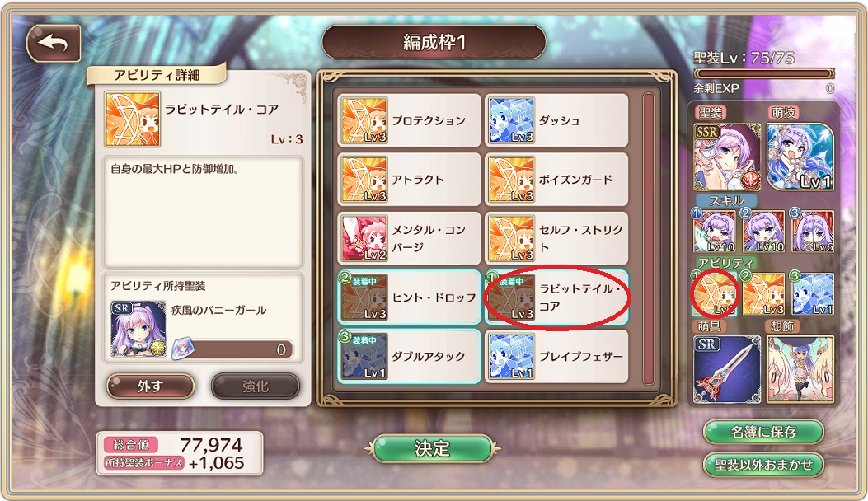The height and width of the screenshot is (501, 868).
Task: Select the プロテクション ability
Action: click(409, 120)
